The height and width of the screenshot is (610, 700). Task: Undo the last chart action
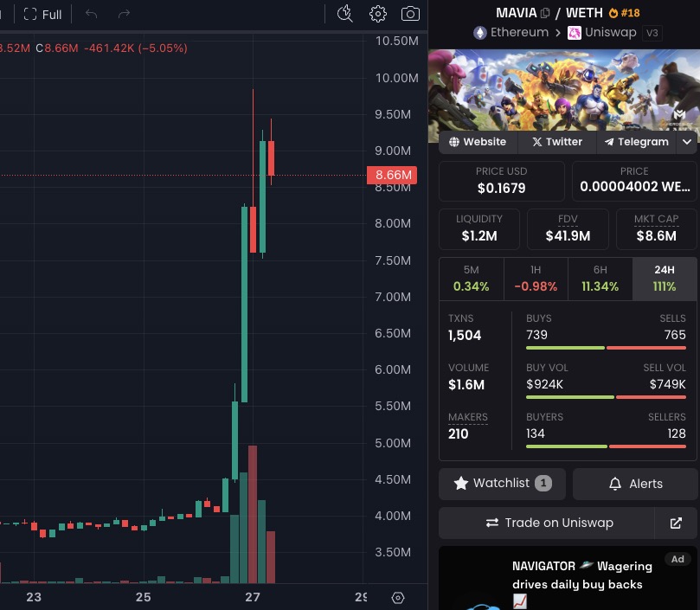click(x=91, y=15)
